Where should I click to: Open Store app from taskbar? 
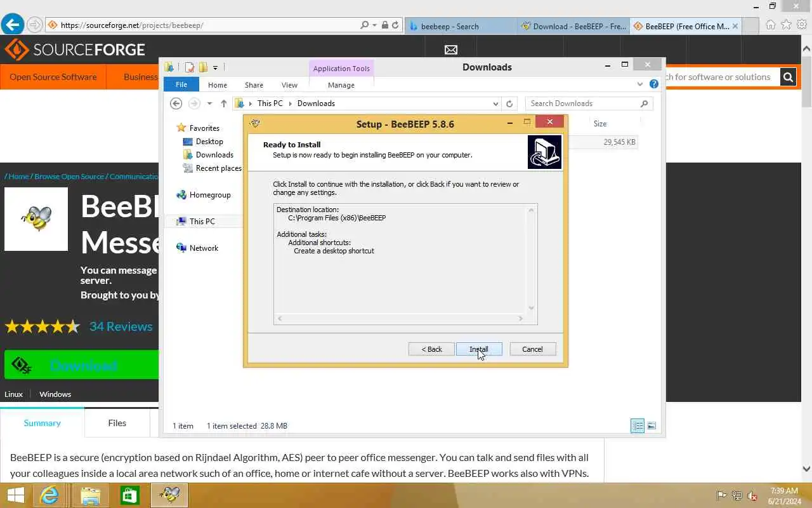[130, 495]
